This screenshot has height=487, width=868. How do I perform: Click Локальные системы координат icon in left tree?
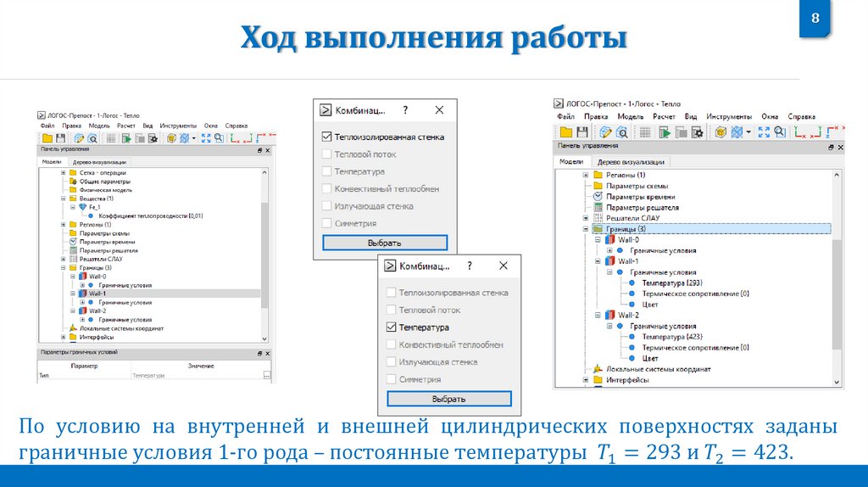pyautogui.click(x=73, y=328)
